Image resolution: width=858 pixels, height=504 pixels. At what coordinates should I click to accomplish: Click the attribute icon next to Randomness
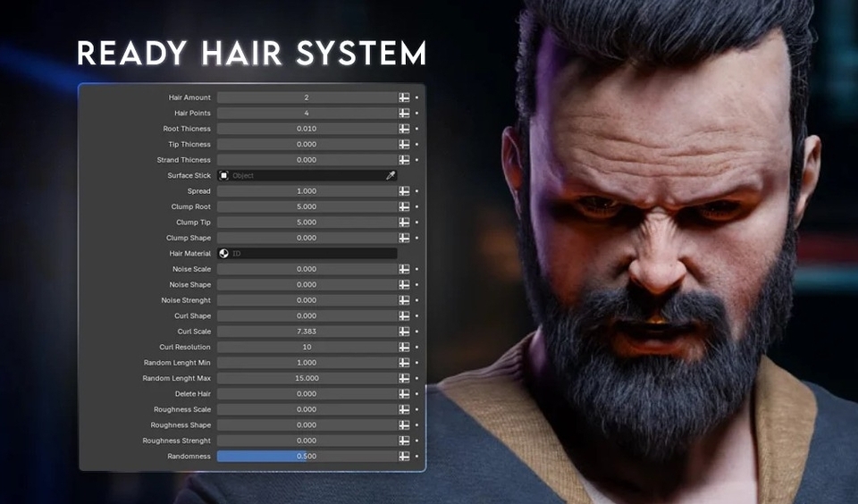pyautogui.click(x=404, y=457)
